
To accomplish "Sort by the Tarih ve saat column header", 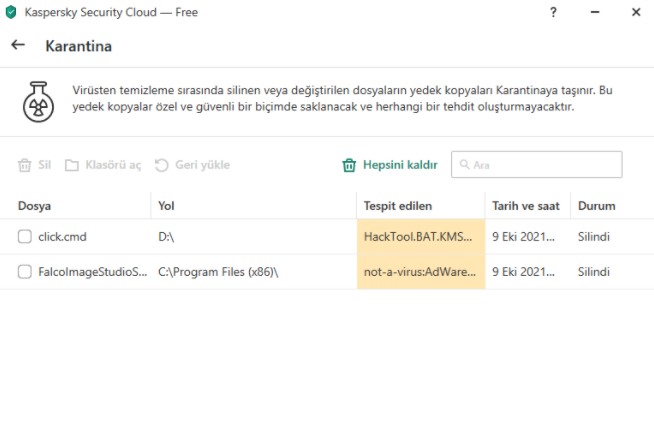I will click(526, 206).
